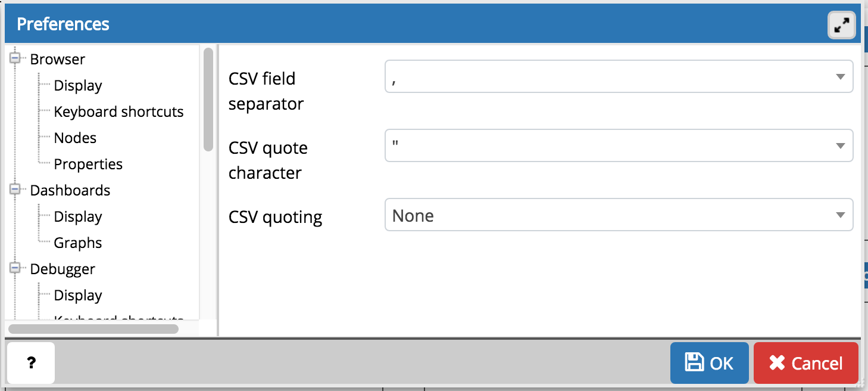
Task: Open the CSV quote character dropdown
Action: (619, 146)
